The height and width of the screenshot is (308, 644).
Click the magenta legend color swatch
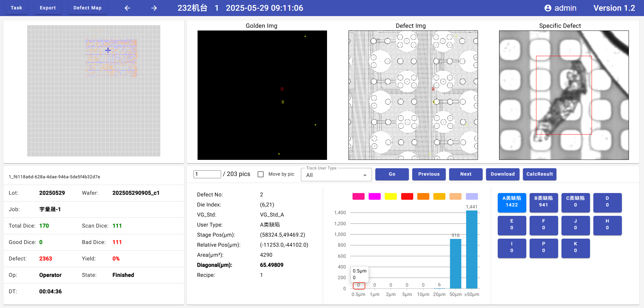[x=375, y=196]
